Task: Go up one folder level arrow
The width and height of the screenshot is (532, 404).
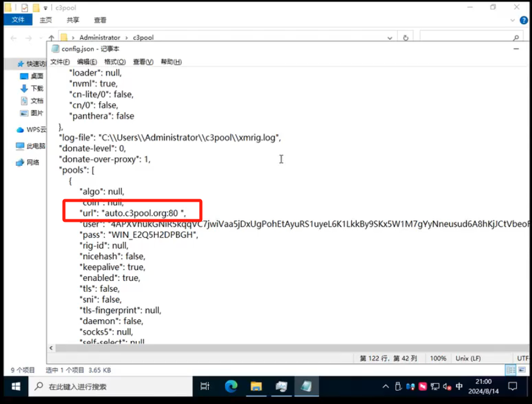Action: (51, 38)
